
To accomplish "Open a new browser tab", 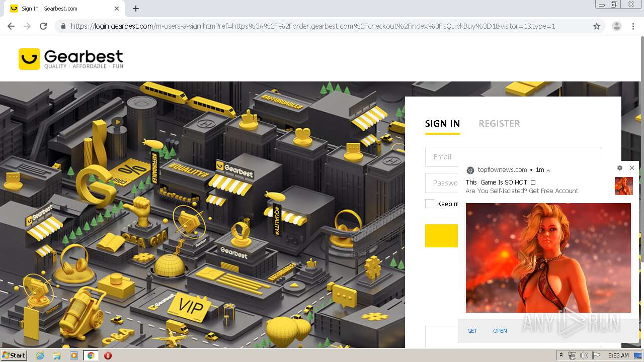I will 136,9.
